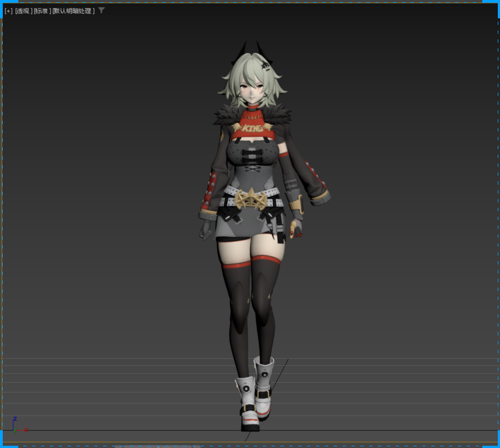The height and width of the screenshot is (448, 500).
Task: Select the hair clip ornament
Action: click(x=266, y=66)
